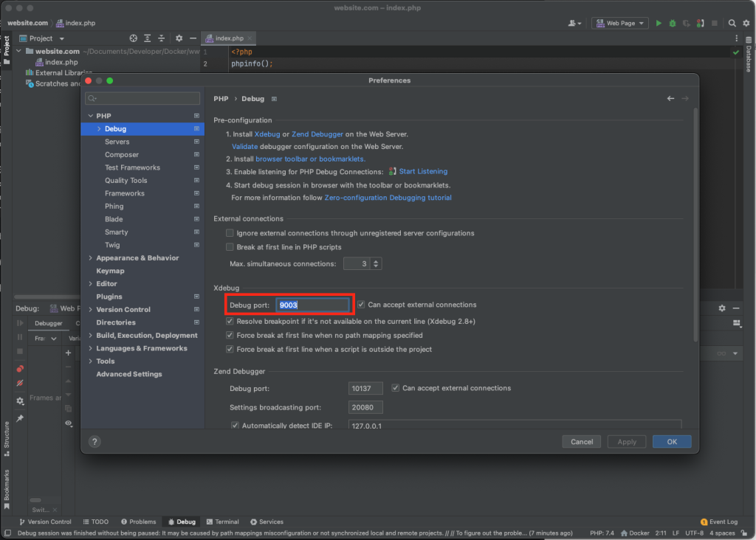Check Break at first line in PHP scripts
This screenshot has width=756, height=540.
[x=230, y=247]
